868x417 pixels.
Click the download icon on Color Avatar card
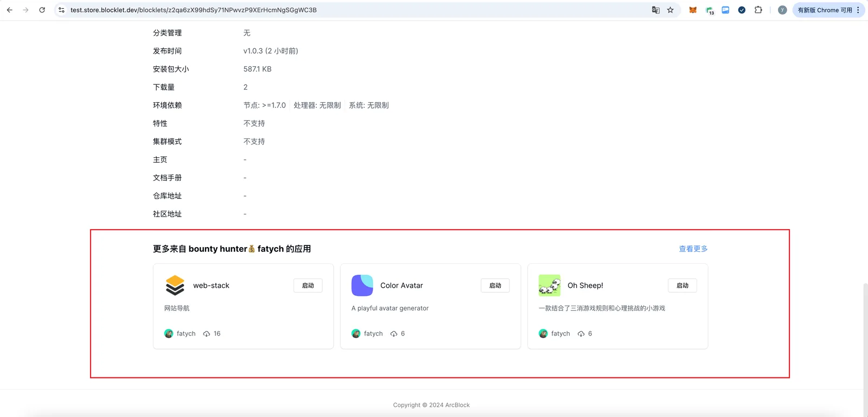[394, 334]
